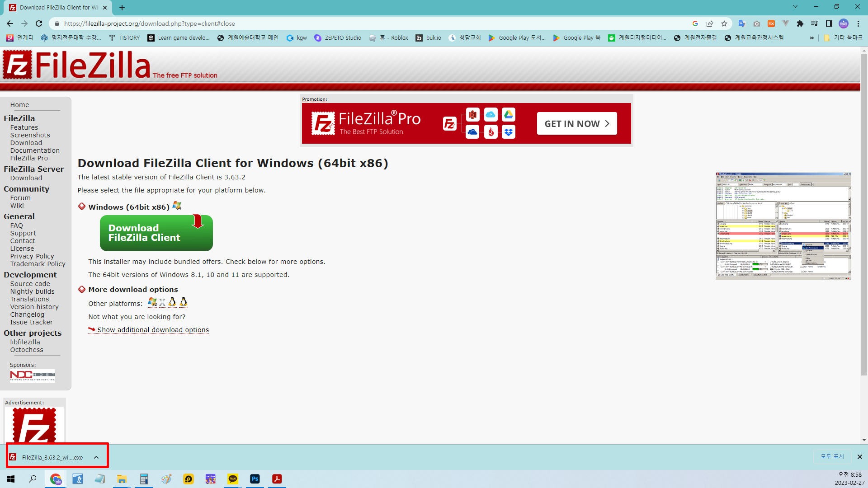This screenshot has width=868, height=488.
Task: Bookmark this page with the star icon
Action: (724, 23)
